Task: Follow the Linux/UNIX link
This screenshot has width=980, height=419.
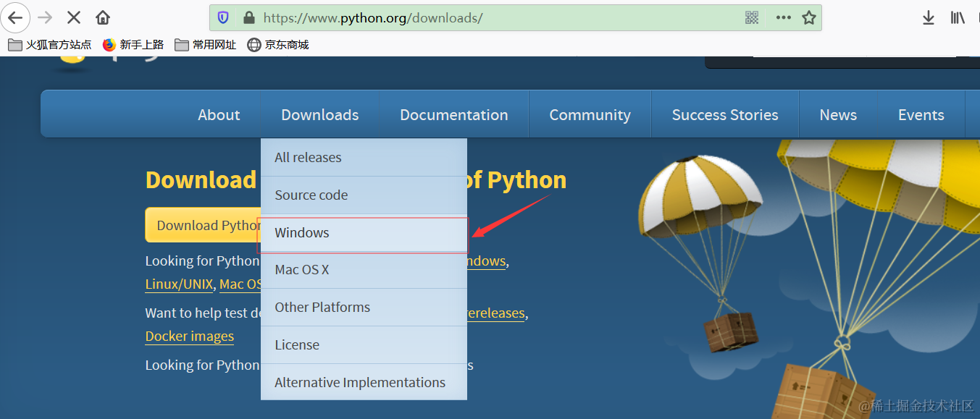Action: pos(179,284)
